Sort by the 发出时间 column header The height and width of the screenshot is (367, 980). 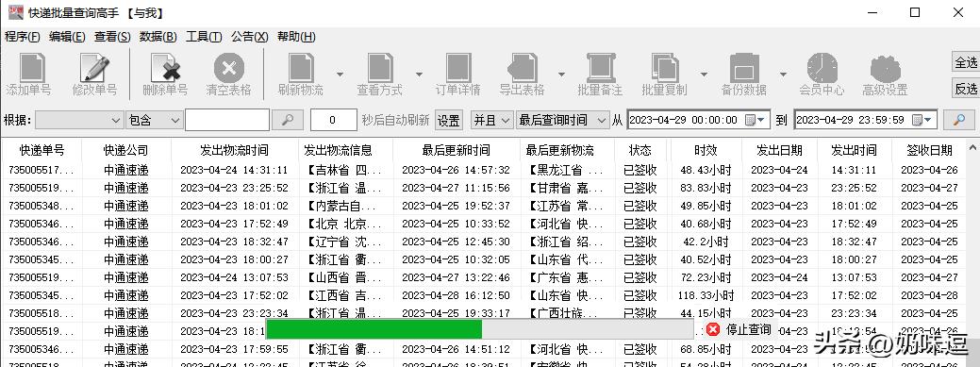854,150
